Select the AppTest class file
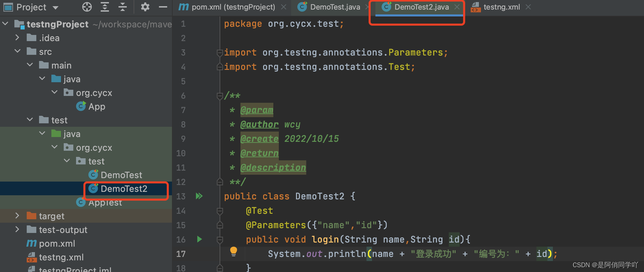The image size is (644, 272). click(x=105, y=203)
